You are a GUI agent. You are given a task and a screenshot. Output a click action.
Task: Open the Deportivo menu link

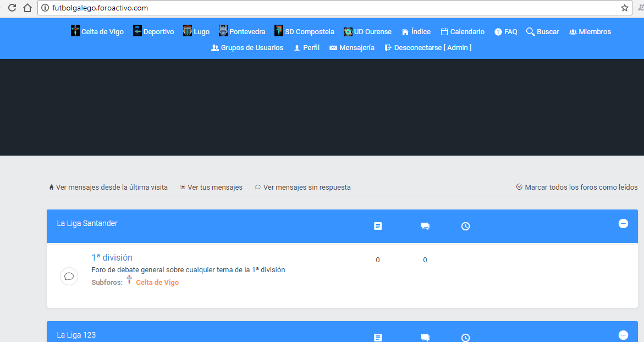tap(158, 31)
